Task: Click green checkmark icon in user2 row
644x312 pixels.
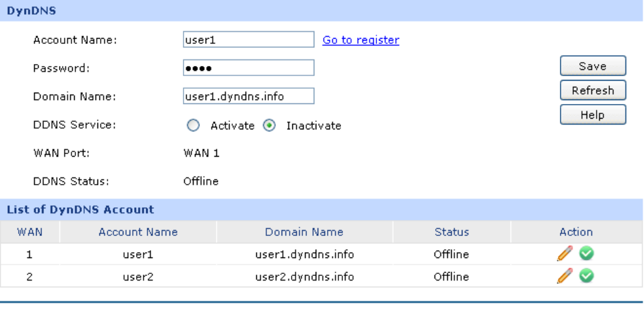Action: tap(587, 276)
